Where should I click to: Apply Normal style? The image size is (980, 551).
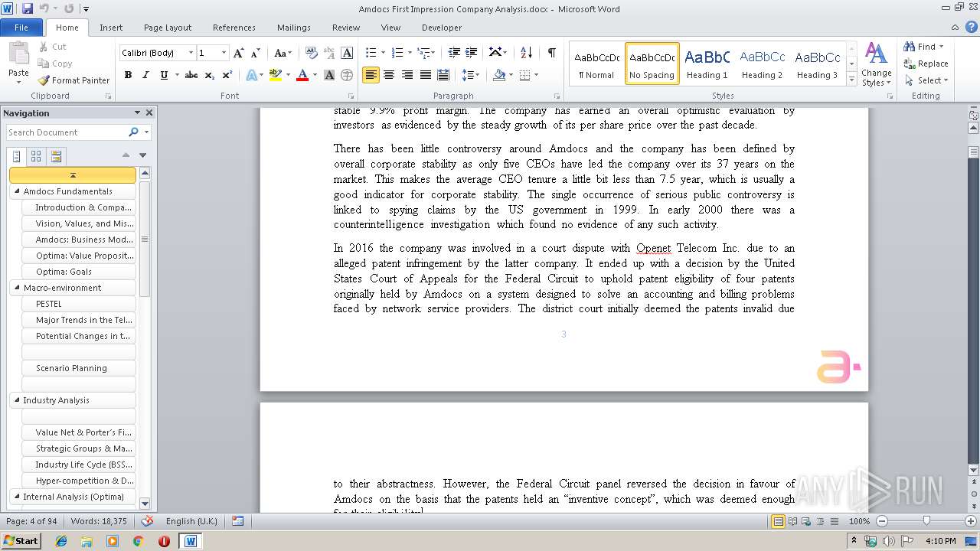coord(597,64)
